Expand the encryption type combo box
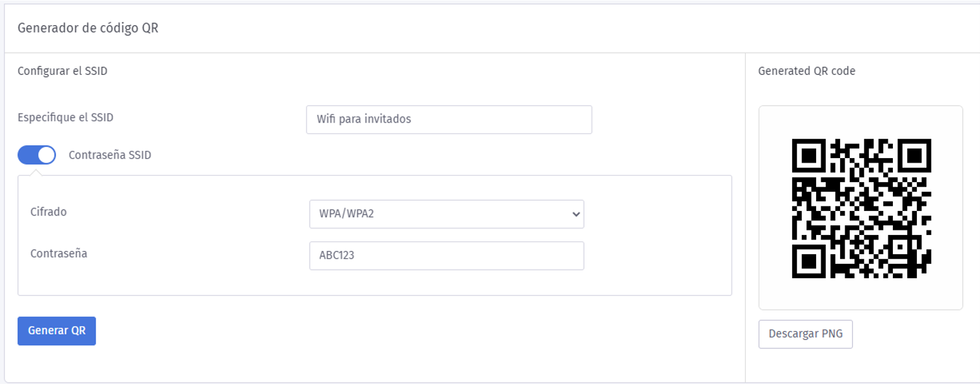Viewport: 980px width, 384px height. tap(447, 214)
